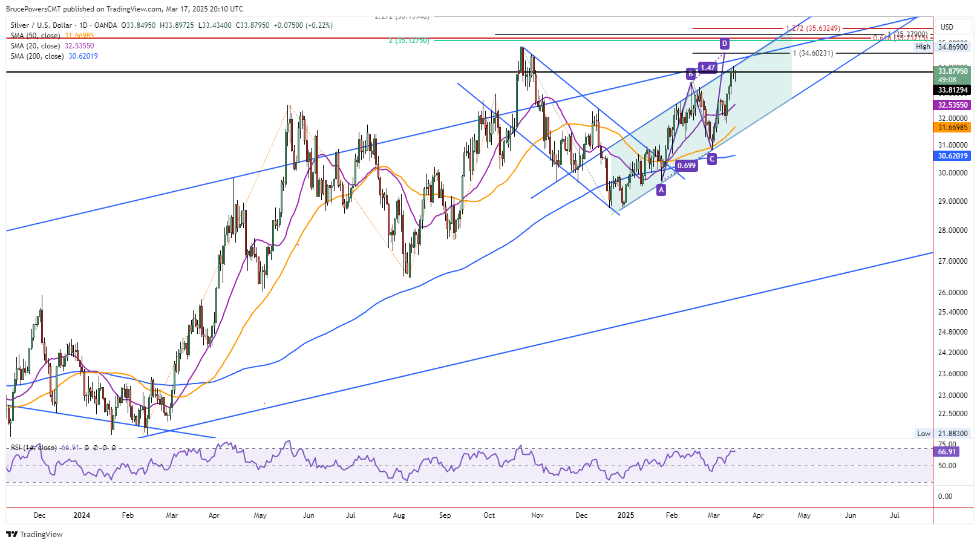Click the green 2 (35.12750) Fibonacci label

(x=409, y=41)
